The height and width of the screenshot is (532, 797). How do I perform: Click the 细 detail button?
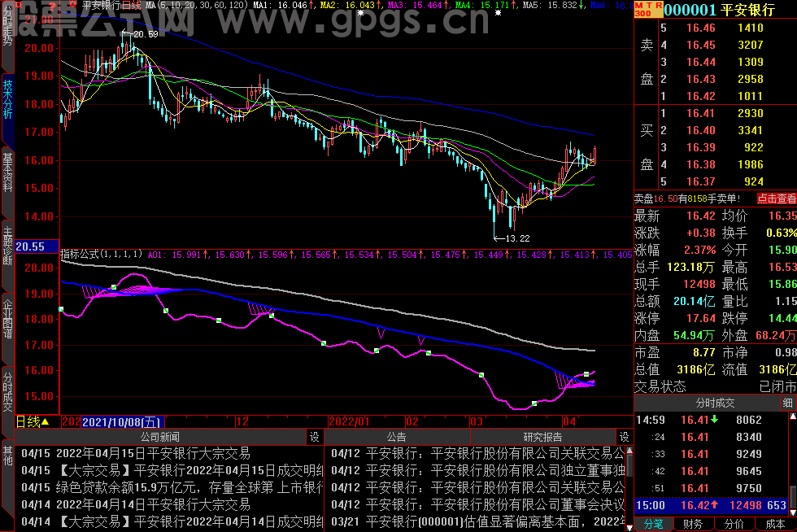pyautogui.click(x=788, y=403)
